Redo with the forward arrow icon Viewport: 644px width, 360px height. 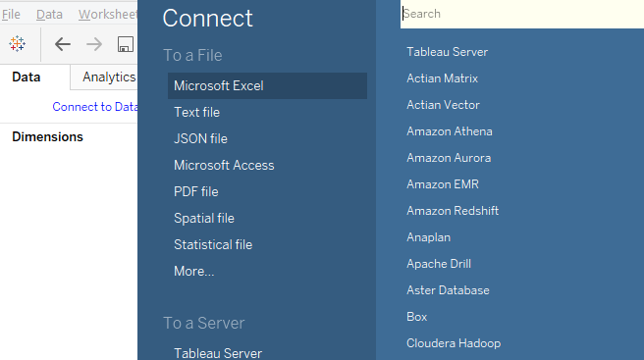pyautogui.click(x=94, y=44)
